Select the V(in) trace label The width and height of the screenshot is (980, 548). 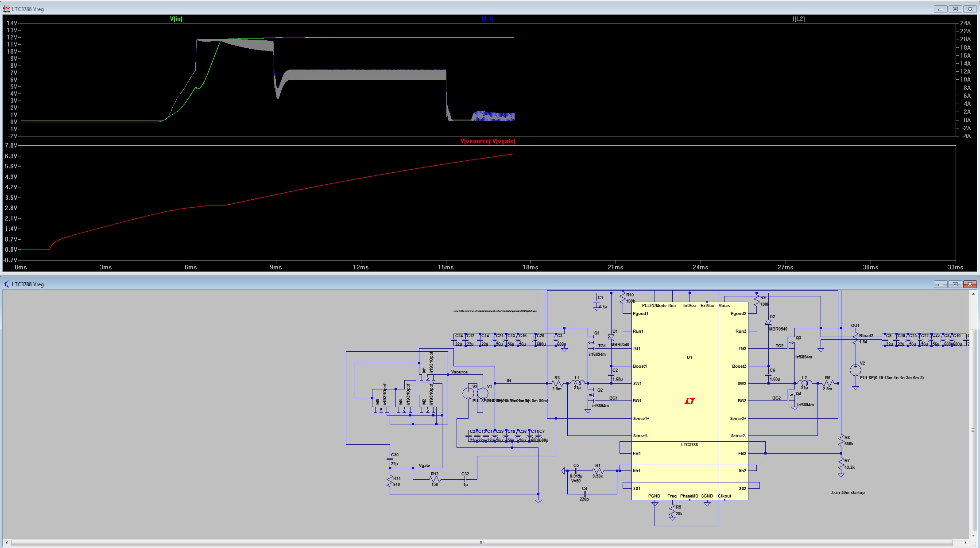(176, 19)
